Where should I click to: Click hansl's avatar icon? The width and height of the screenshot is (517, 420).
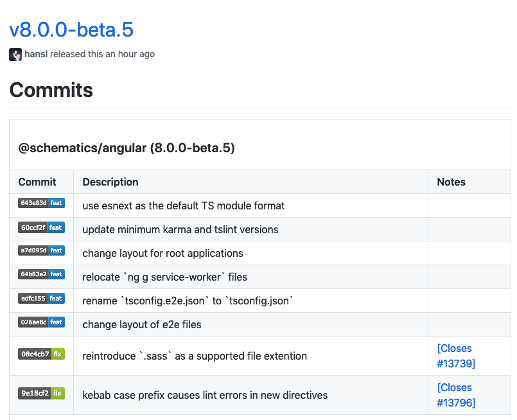click(x=15, y=55)
